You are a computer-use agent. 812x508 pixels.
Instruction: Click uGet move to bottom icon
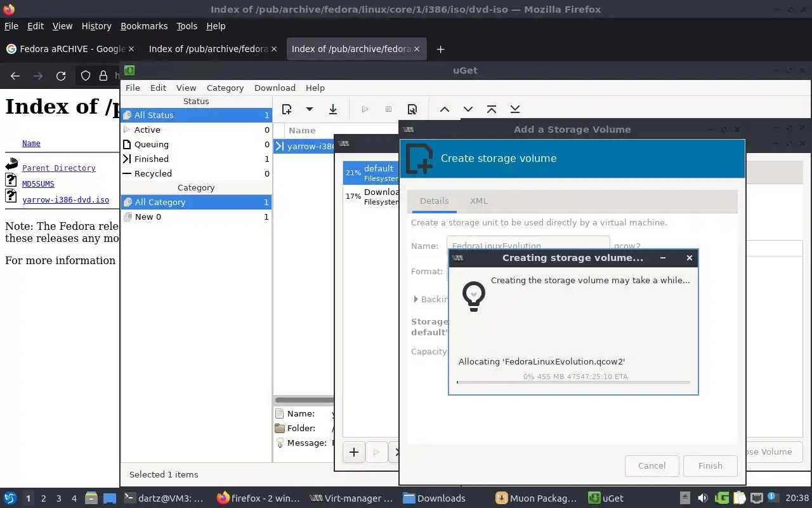(515, 109)
